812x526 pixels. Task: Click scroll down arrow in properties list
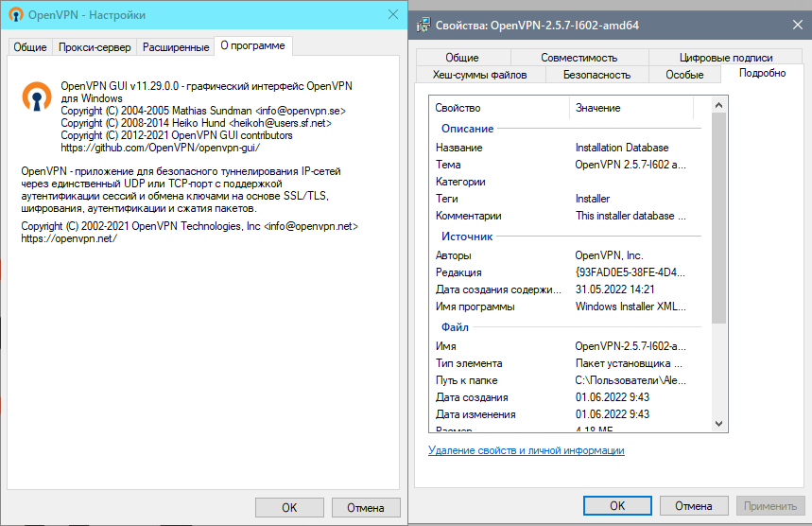(x=718, y=424)
